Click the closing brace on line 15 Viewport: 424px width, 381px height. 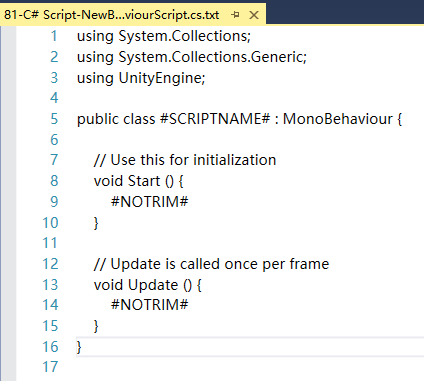coord(96,326)
